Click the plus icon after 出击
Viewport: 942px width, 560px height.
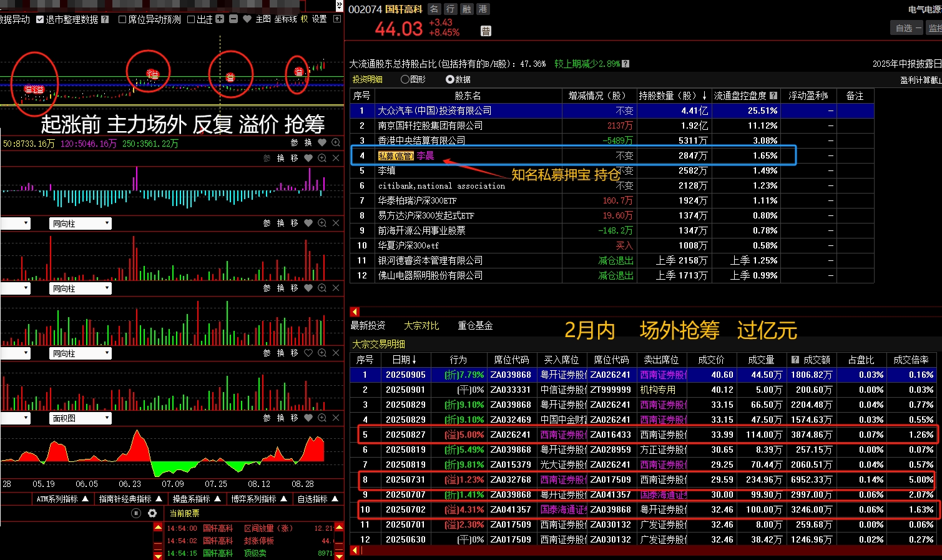point(220,19)
